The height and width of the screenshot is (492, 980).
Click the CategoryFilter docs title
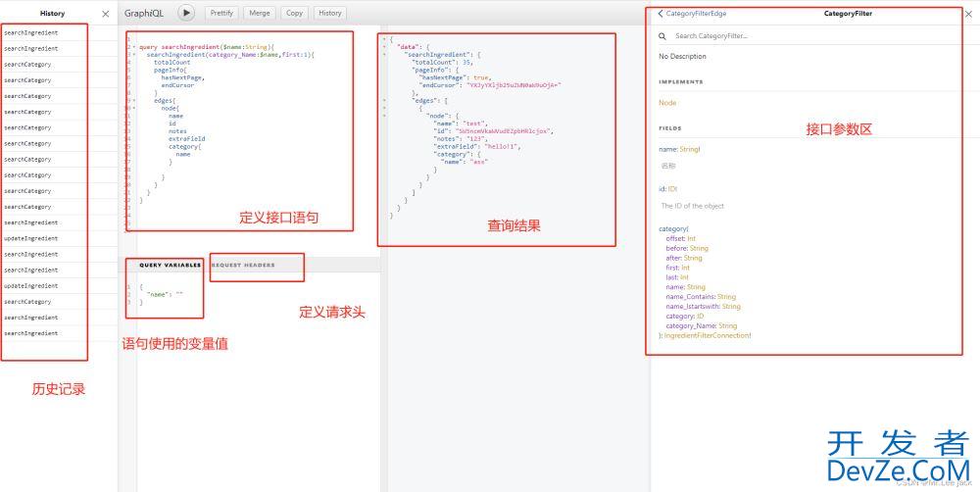click(848, 13)
